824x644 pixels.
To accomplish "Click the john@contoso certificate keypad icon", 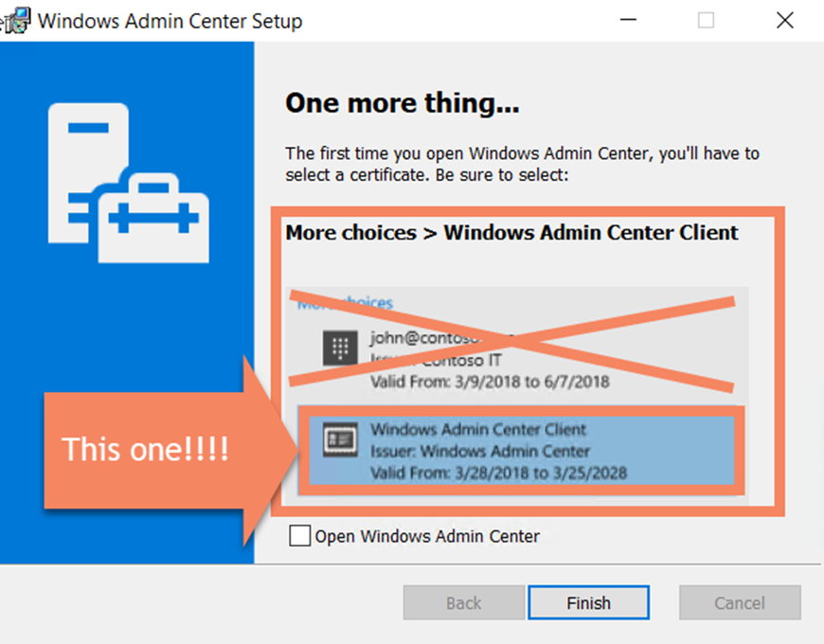I will point(340,348).
